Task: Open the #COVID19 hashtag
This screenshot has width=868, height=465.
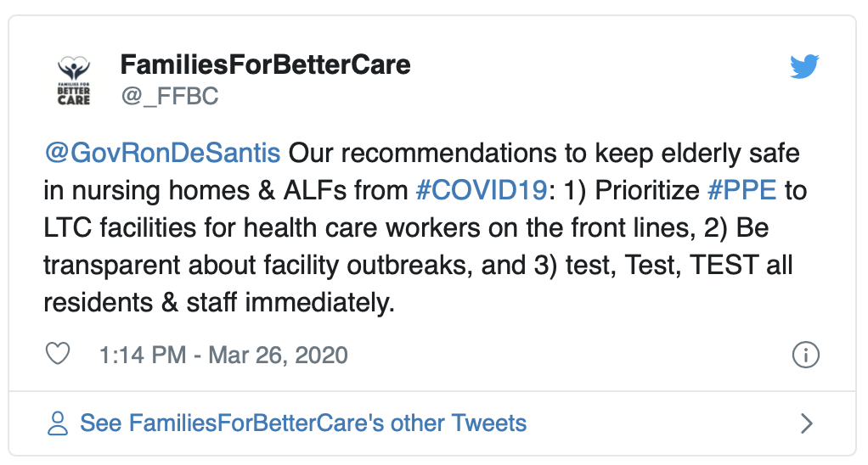Action: coord(482,190)
